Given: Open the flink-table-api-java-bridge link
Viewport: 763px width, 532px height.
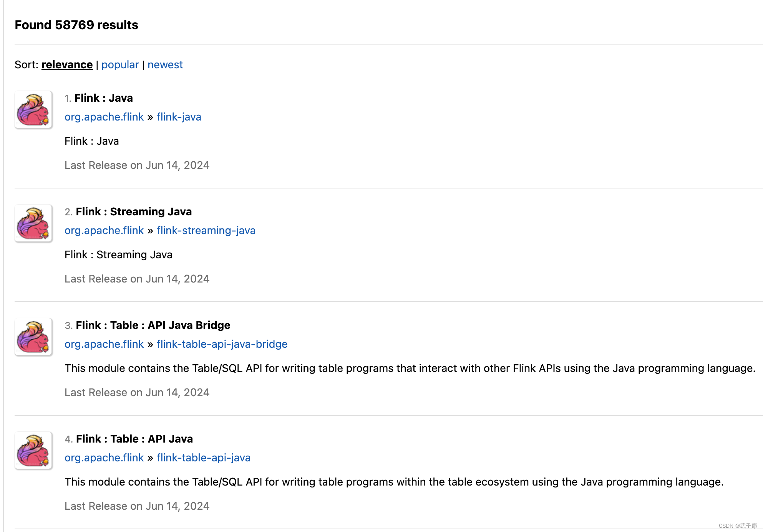Looking at the screenshot, I should pos(222,344).
